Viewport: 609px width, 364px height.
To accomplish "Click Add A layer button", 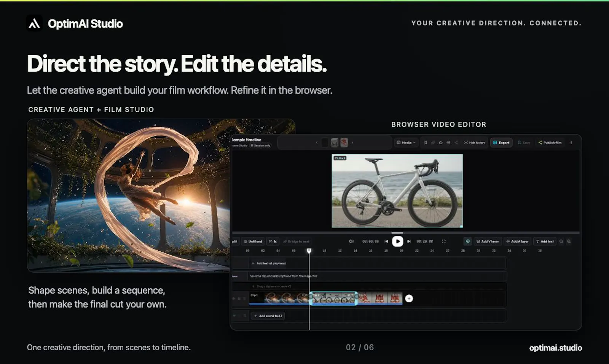I will 517,241.
